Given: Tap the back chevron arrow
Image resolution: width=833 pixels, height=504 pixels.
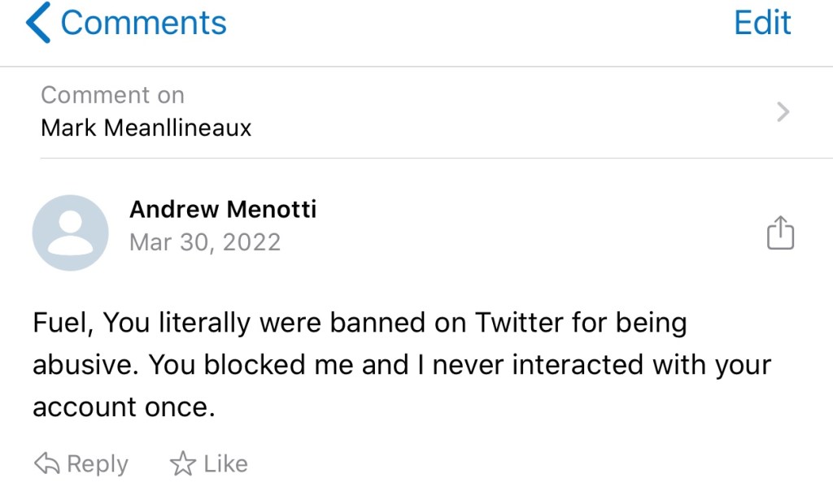Looking at the screenshot, I should tap(38, 23).
